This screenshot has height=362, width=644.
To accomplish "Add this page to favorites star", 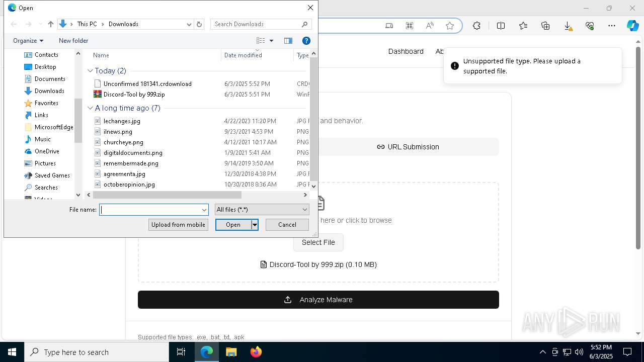I will tap(450, 26).
